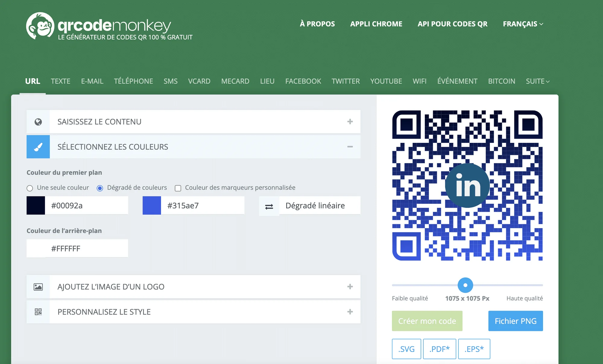The height and width of the screenshot is (364, 603).
Task: Switch to the URL tab
Action: (x=33, y=81)
